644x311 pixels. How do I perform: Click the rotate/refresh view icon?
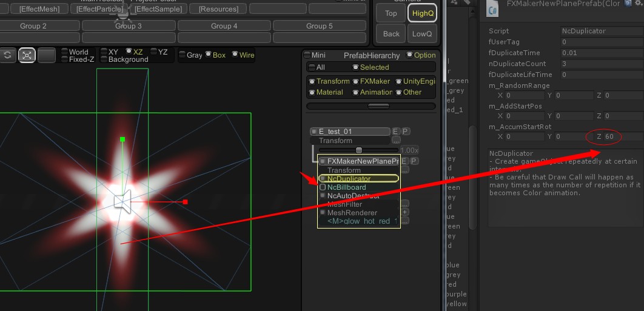click(x=7, y=55)
